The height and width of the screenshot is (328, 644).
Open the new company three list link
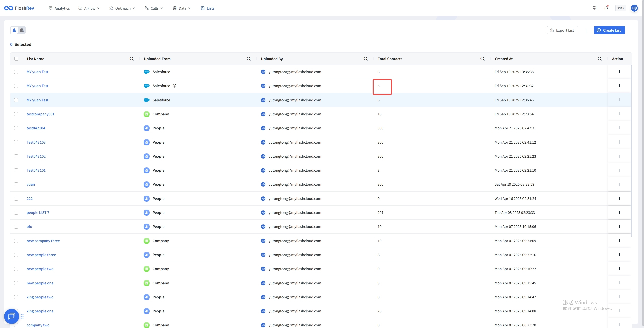[x=43, y=241]
